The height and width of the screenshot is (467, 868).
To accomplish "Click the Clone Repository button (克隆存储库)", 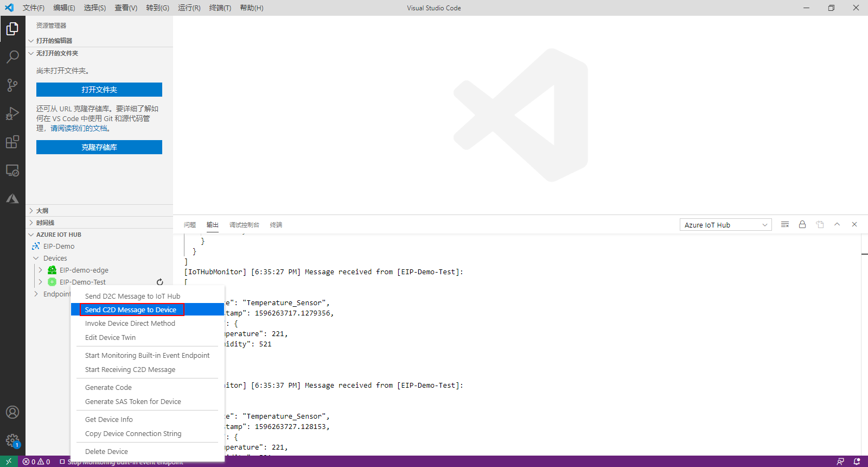I will [99, 147].
